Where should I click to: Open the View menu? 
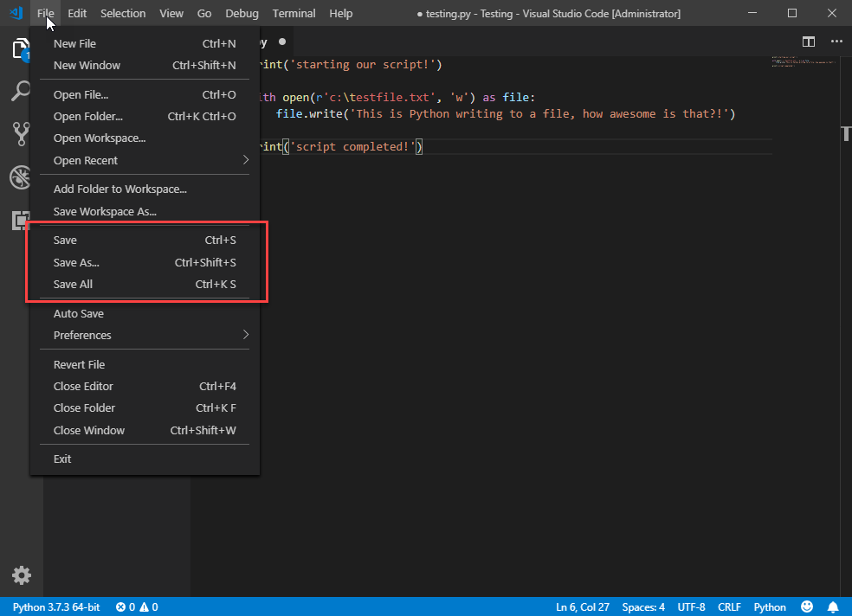click(x=171, y=13)
